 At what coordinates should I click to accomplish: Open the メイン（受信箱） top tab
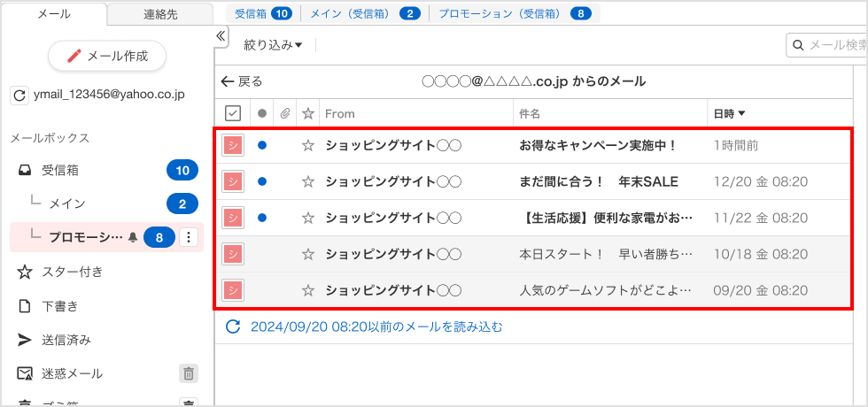click(x=365, y=14)
